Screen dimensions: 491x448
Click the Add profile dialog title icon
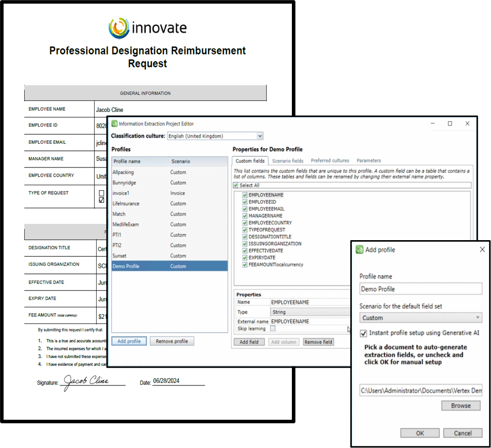[x=359, y=250]
